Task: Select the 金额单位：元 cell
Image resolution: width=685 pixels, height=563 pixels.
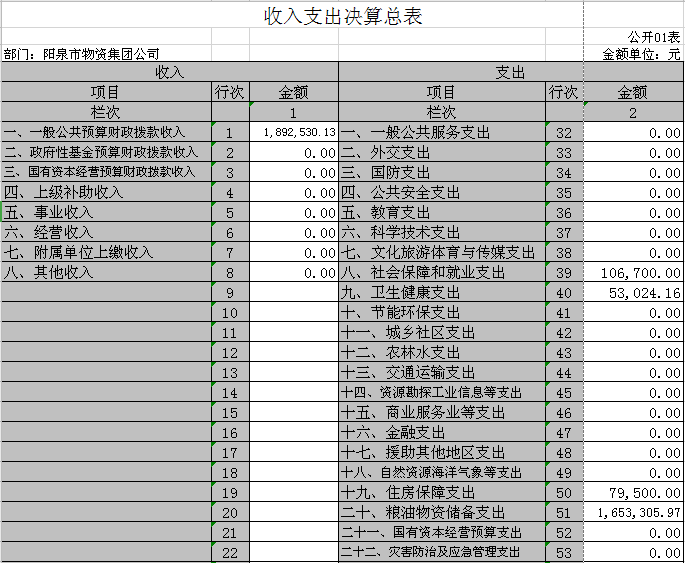Action: (640, 54)
